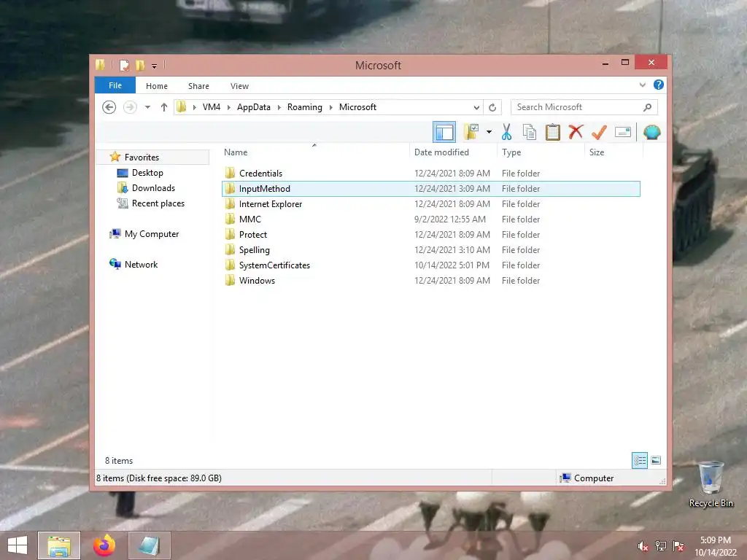Expand the breadcrumb arrow before VM4
Image resolution: width=747 pixels, height=560 pixels.
pos(194,107)
